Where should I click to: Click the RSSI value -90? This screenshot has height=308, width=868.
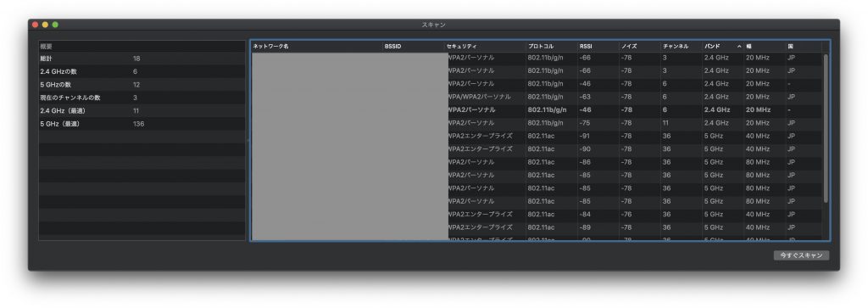click(x=585, y=149)
